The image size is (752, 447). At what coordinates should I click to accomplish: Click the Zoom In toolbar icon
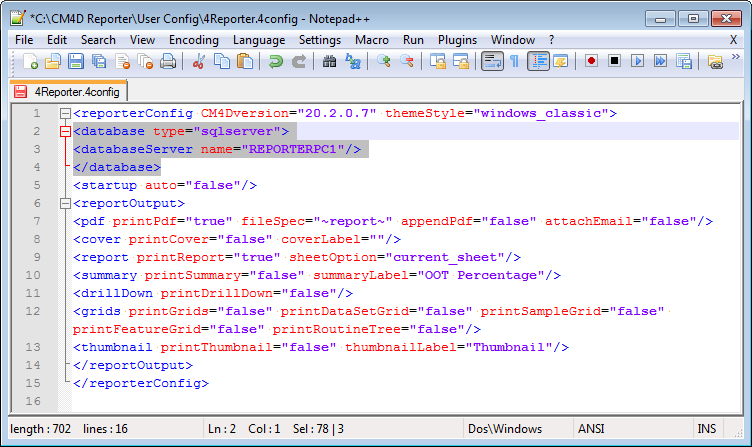(384, 61)
